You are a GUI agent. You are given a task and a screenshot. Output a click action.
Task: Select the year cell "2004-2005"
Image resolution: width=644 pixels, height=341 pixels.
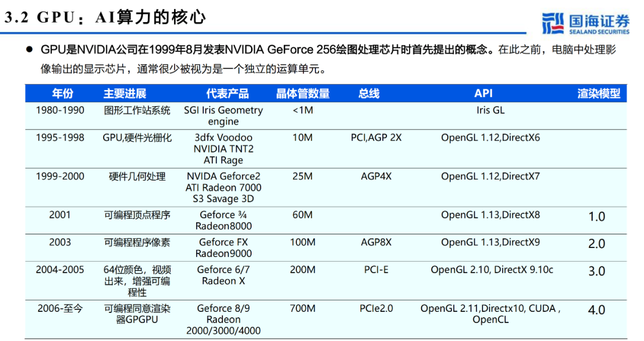pyautogui.click(x=60, y=270)
